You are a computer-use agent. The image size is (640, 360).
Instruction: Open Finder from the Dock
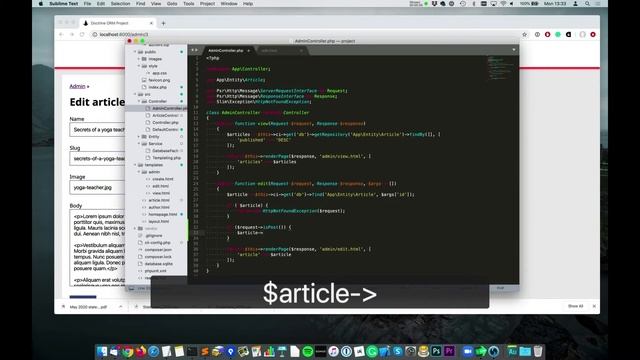click(102, 351)
